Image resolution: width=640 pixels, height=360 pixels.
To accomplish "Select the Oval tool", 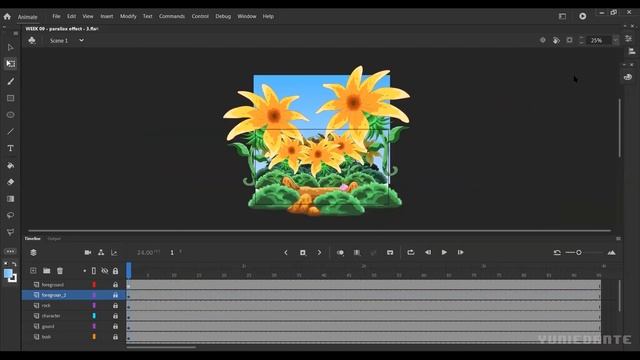I will [11, 115].
